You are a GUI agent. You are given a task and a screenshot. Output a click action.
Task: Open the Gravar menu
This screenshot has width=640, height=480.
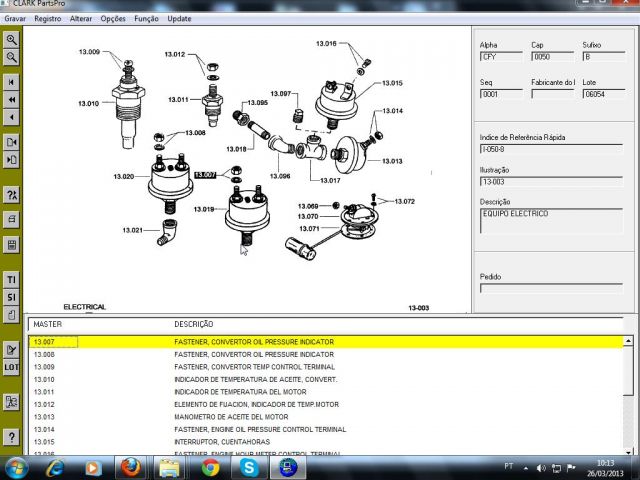[x=15, y=19]
